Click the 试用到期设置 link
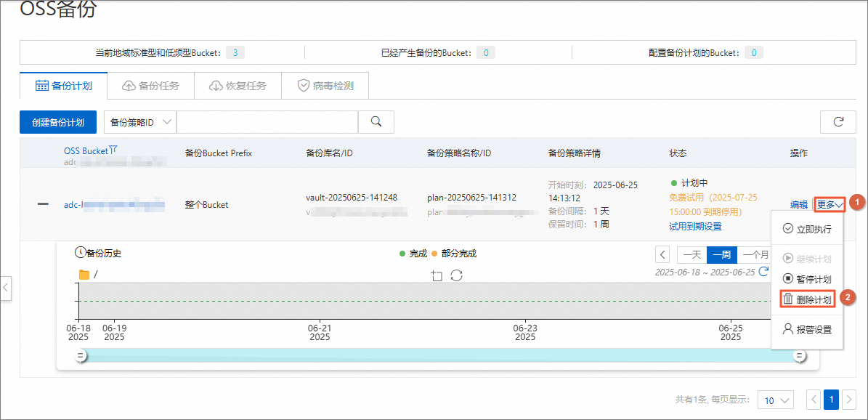This screenshot has height=420, width=868. click(x=695, y=226)
